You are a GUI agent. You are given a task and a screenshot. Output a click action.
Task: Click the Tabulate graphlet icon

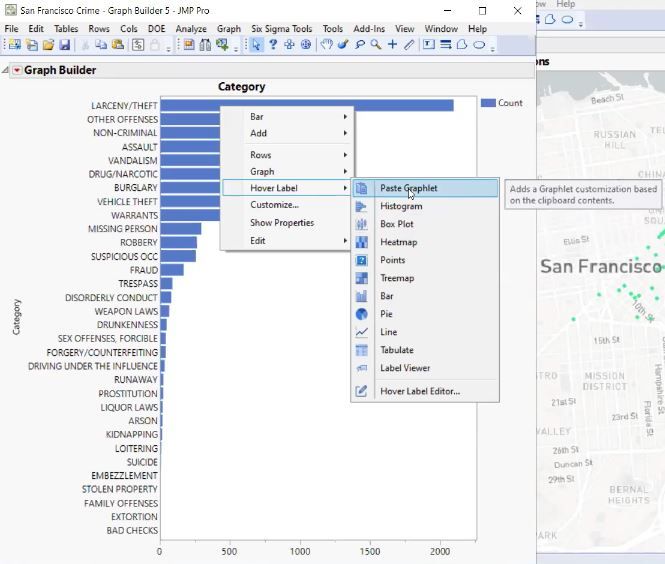[x=361, y=350]
